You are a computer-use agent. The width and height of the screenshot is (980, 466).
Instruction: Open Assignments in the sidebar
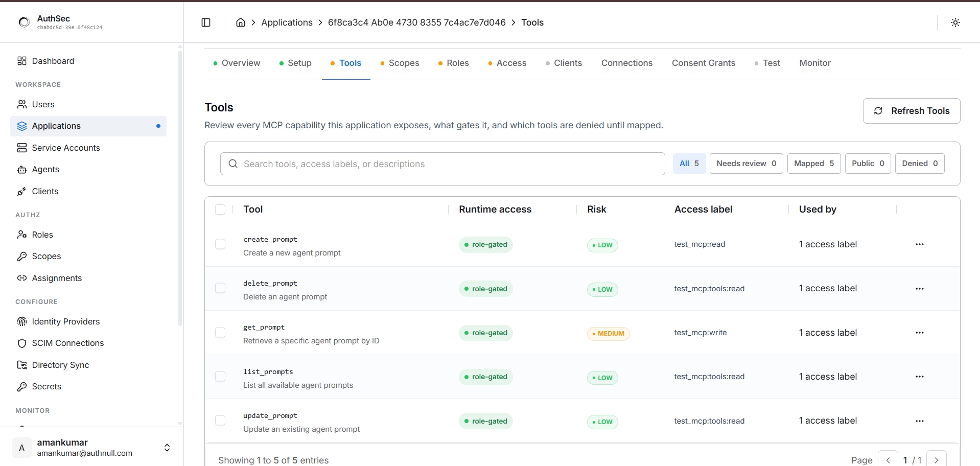(x=88, y=278)
